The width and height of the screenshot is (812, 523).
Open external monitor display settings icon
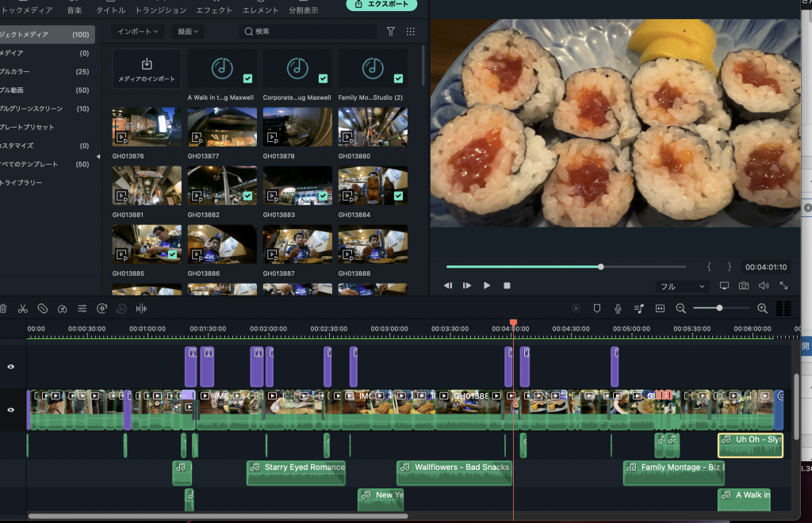point(724,285)
